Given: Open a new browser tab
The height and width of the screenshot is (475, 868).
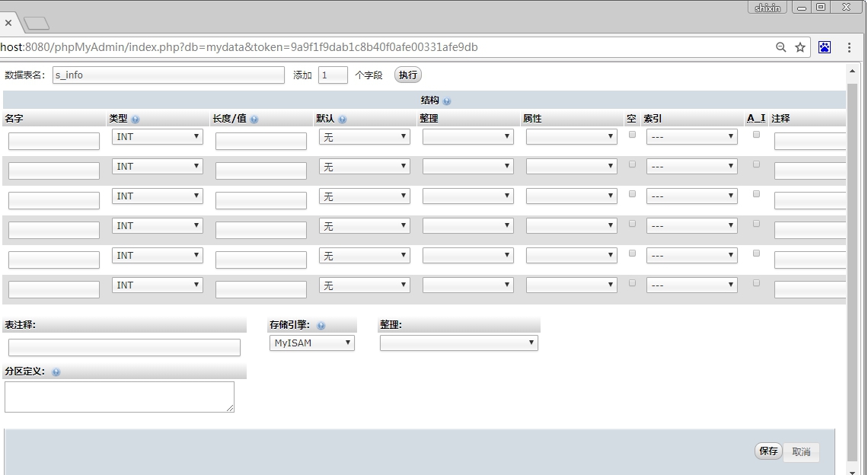Looking at the screenshot, I should coord(37,24).
